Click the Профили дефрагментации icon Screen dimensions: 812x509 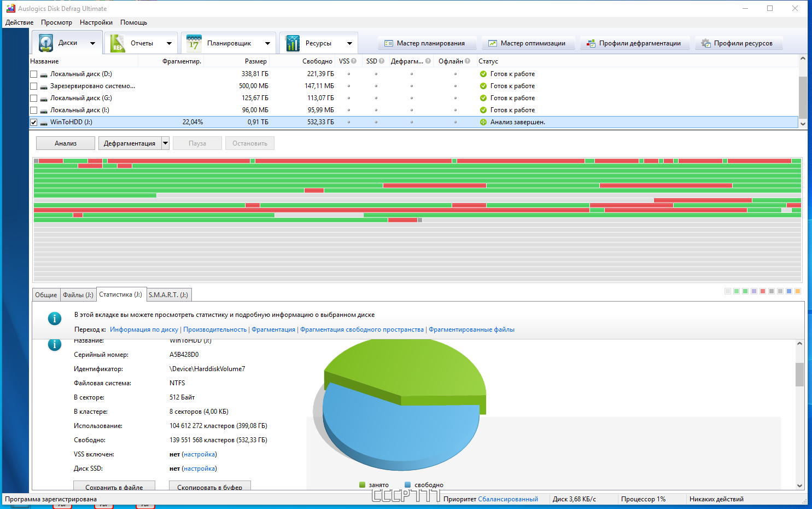591,43
